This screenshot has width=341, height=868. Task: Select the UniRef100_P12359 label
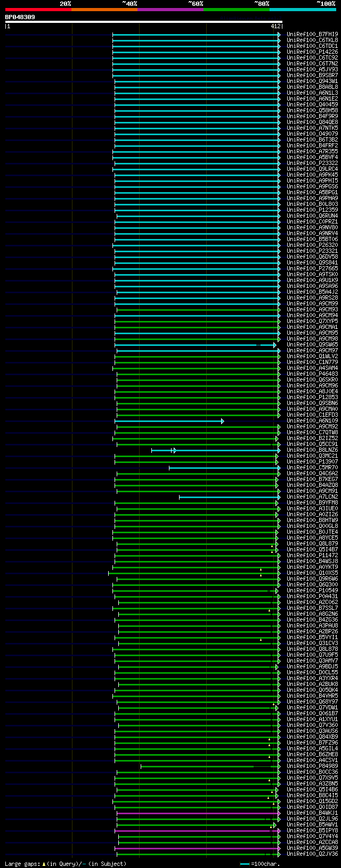point(312,210)
